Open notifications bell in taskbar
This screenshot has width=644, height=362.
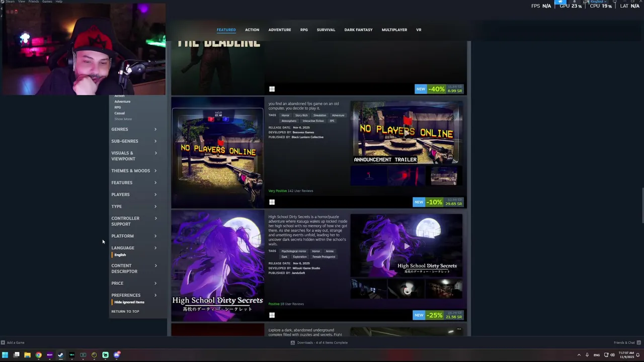click(638, 355)
